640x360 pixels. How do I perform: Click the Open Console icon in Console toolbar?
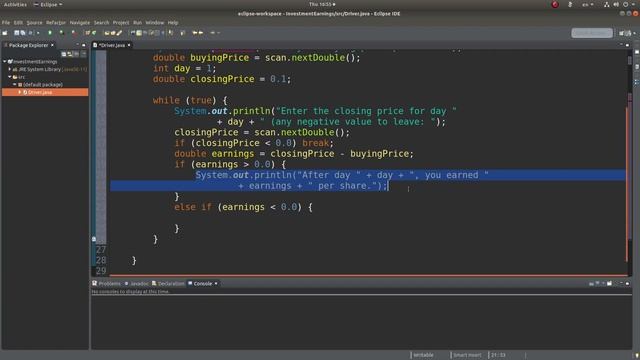[609, 283]
